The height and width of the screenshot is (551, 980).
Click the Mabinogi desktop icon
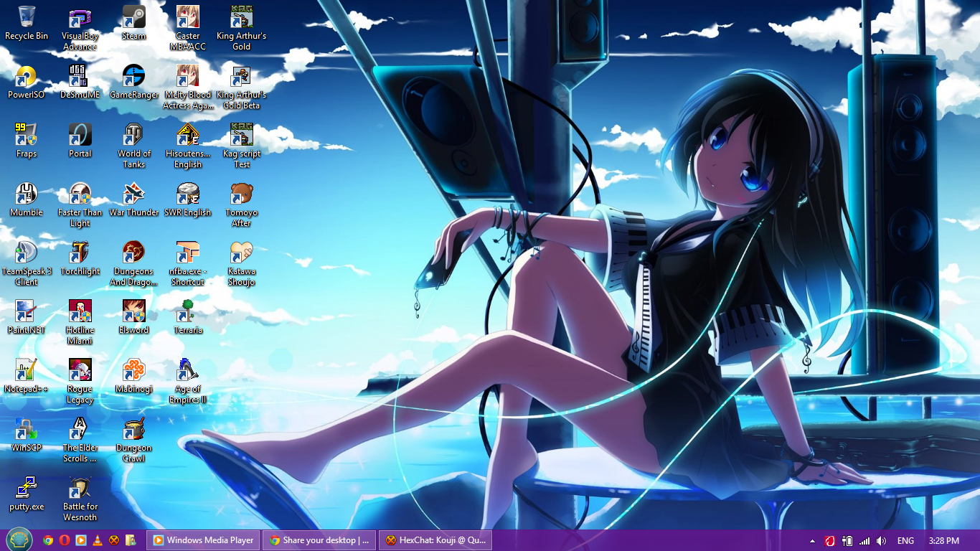point(133,375)
